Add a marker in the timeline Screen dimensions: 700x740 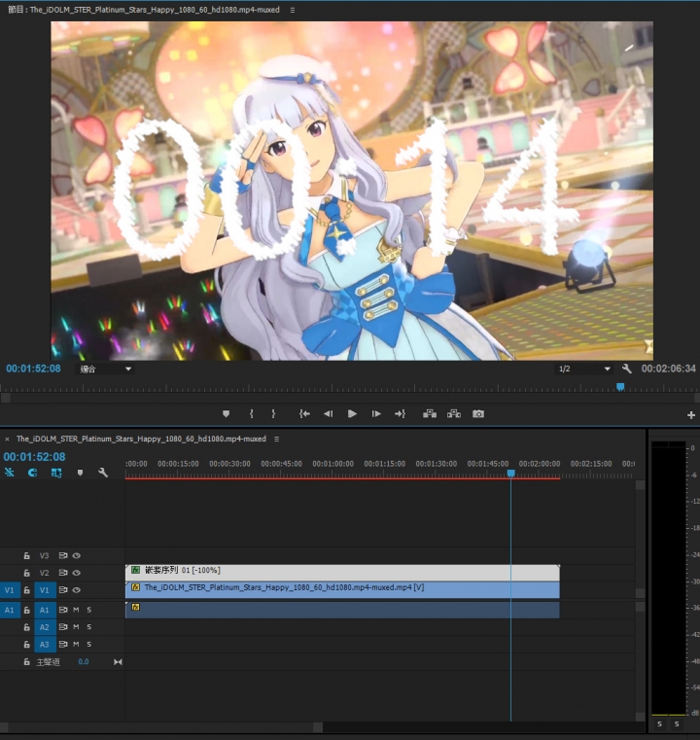click(x=80, y=473)
